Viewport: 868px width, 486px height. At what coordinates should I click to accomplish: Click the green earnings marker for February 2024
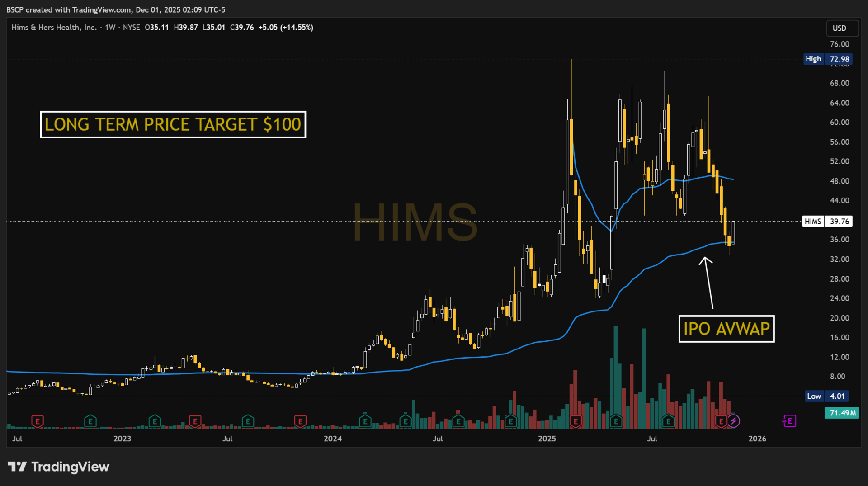click(x=365, y=421)
